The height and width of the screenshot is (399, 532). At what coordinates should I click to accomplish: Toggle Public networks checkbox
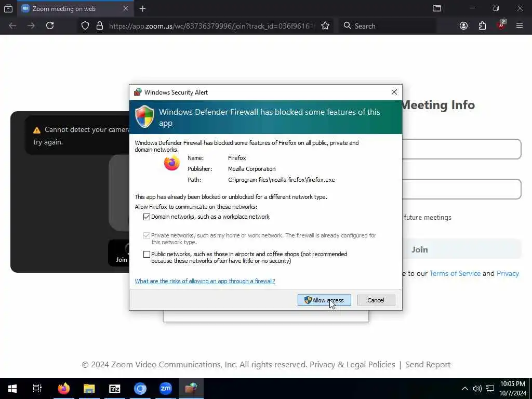click(x=147, y=254)
